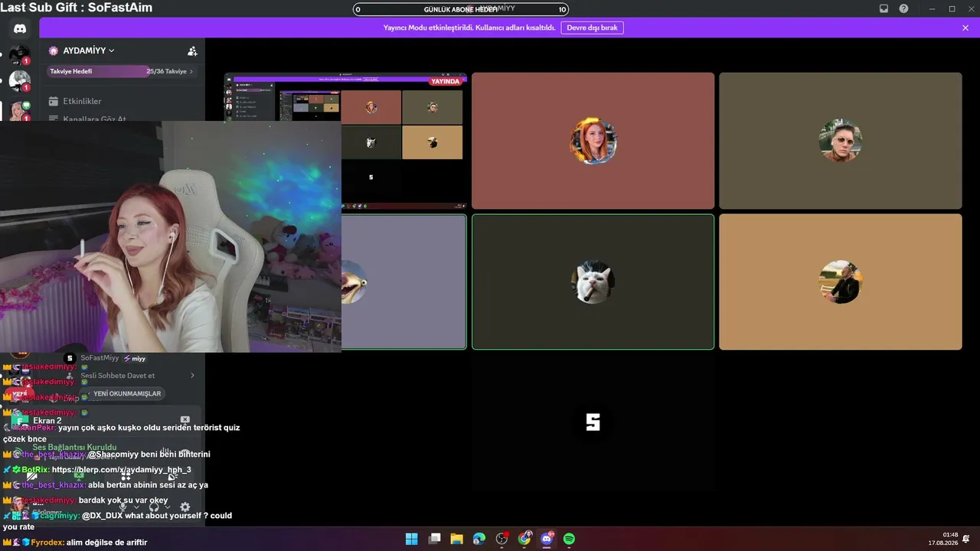The height and width of the screenshot is (551, 980).
Task: Open the Takviye Hedefi boost goal bar
Action: click(121, 71)
